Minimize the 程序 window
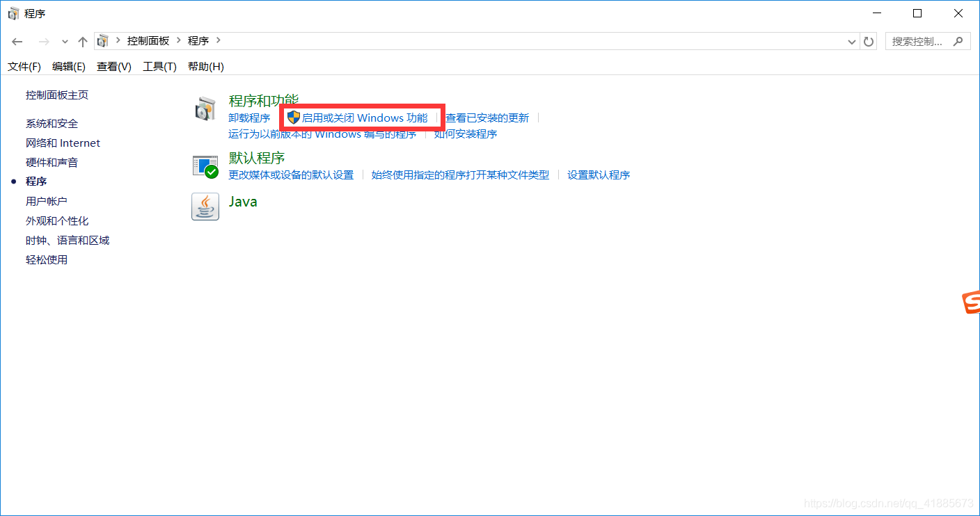The height and width of the screenshot is (516, 980). [x=877, y=13]
